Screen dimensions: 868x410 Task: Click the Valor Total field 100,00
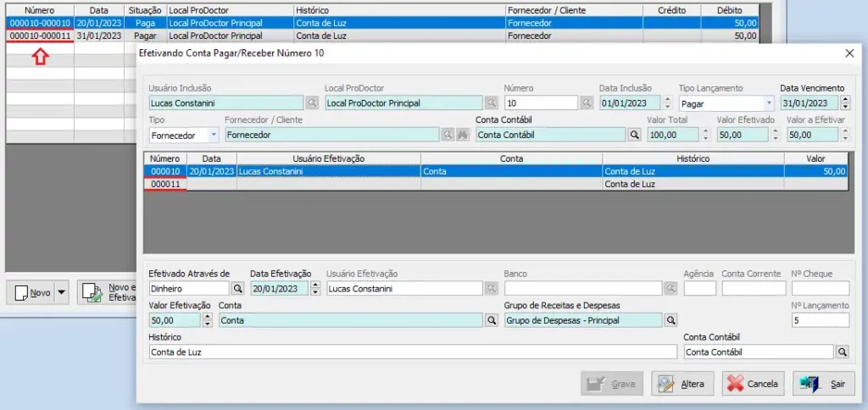pyautogui.click(x=673, y=135)
